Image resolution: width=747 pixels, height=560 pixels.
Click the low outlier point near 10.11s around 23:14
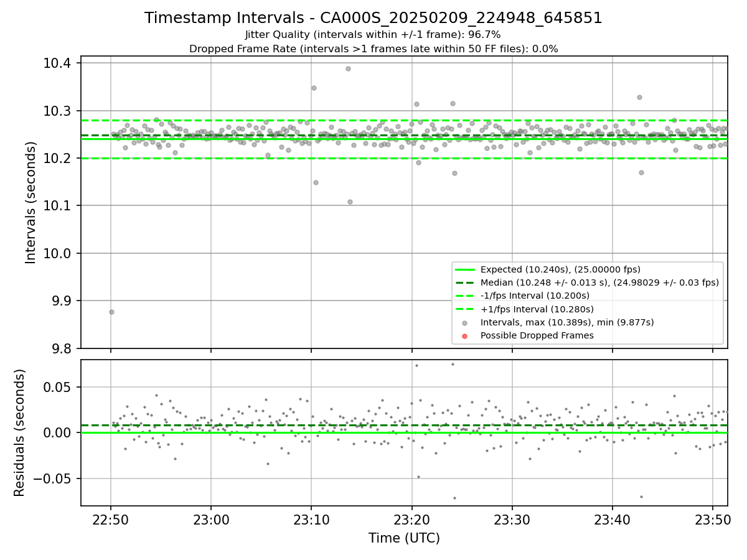pos(350,202)
